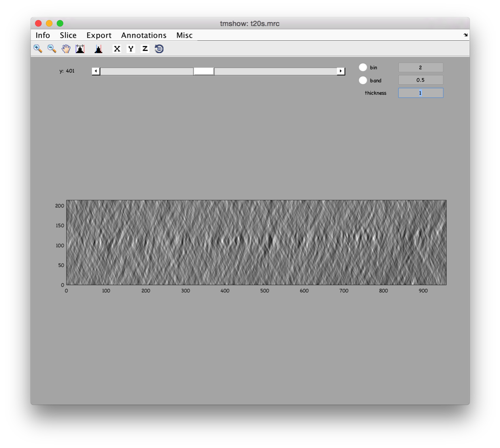
Task: Close the tmshow window
Action: [38, 23]
